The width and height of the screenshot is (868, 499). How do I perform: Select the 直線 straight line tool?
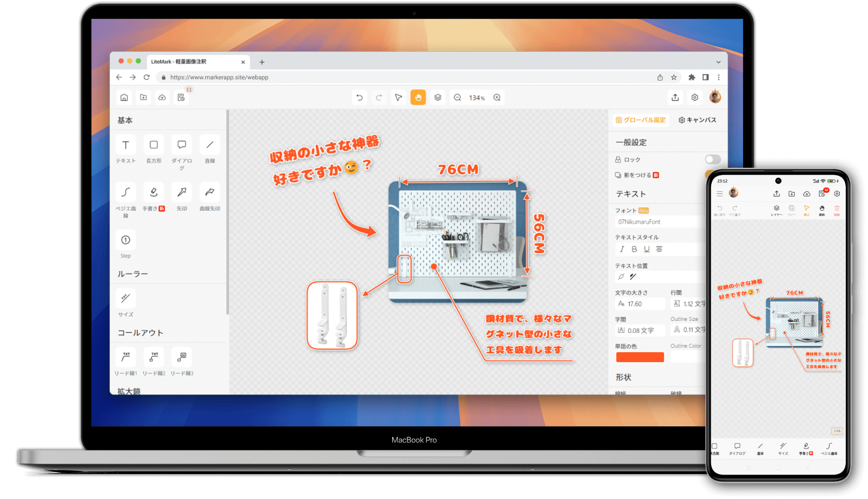(210, 145)
